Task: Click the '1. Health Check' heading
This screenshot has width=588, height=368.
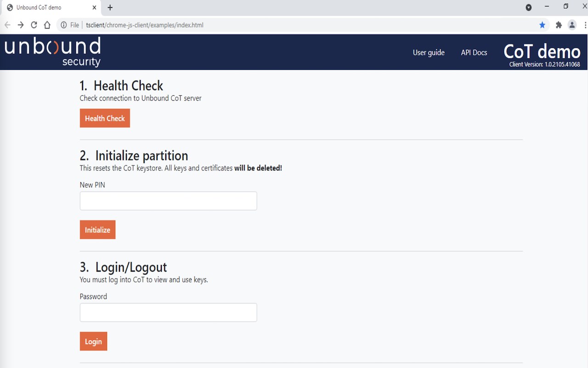Action: pos(121,86)
